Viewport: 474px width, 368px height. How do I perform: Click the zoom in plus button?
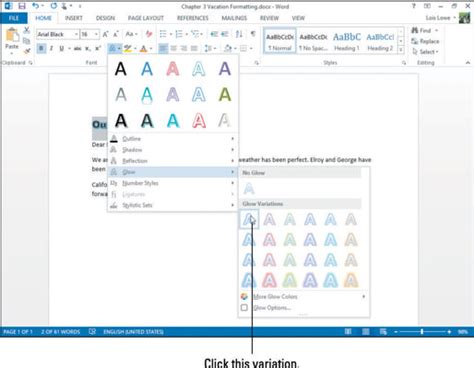pos(449,332)
